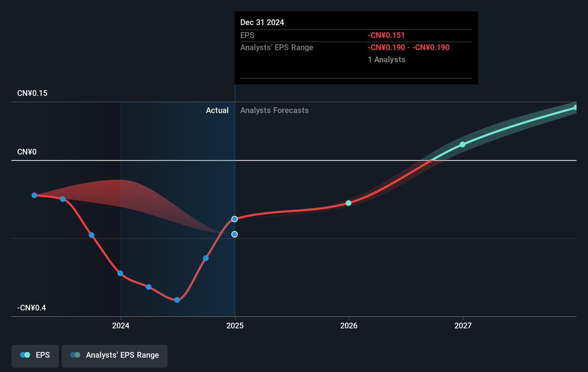588x372 pixels.
Task: Click the EPS point in late 2024
Action: pos(206,258)
